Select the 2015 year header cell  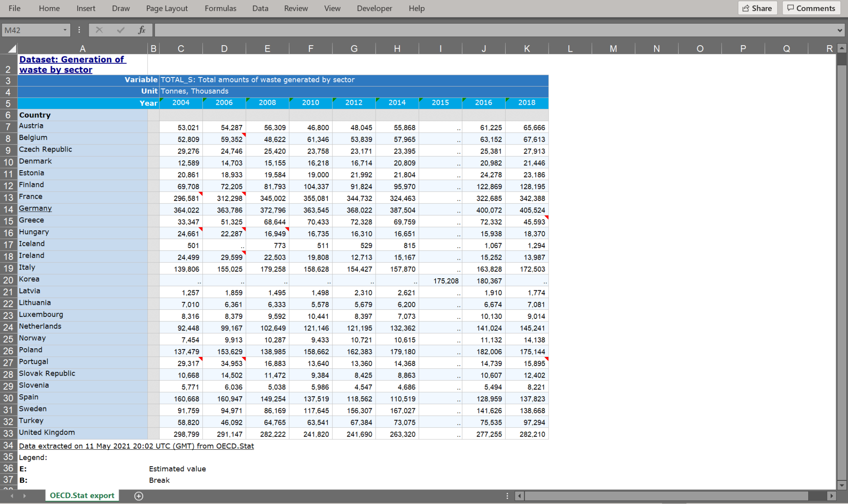(440, 103)
